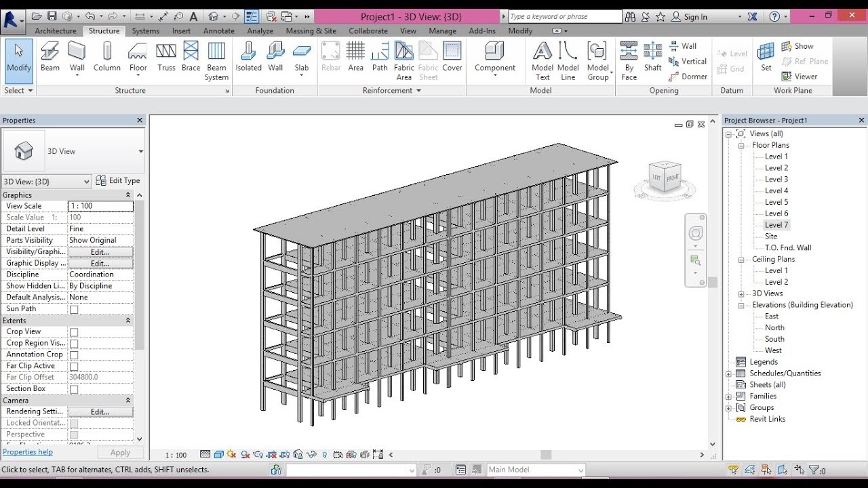
Task: Collapse the Extents properties group
Action: (128, 321)
